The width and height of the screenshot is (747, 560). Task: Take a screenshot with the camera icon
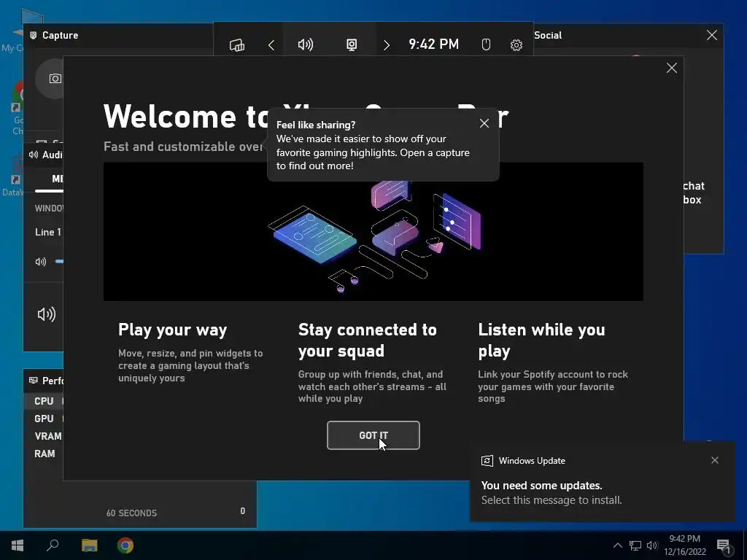click(55, 79)
